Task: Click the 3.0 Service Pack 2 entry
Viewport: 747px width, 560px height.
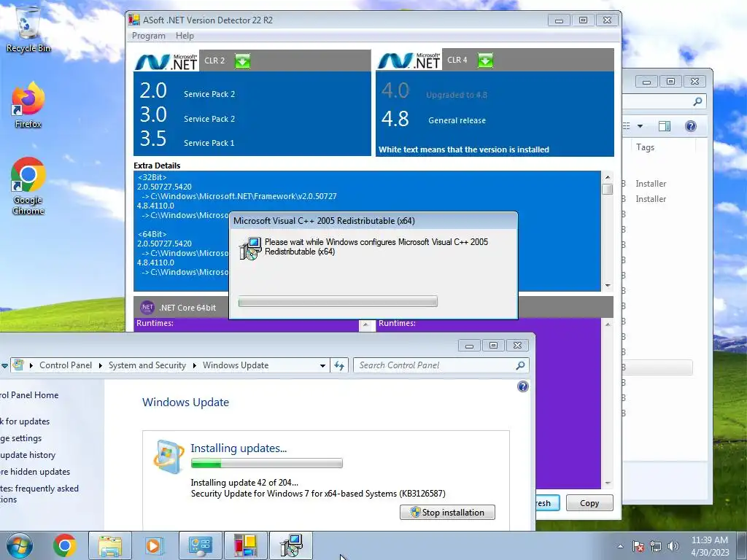Action: [x=187, y=115]
